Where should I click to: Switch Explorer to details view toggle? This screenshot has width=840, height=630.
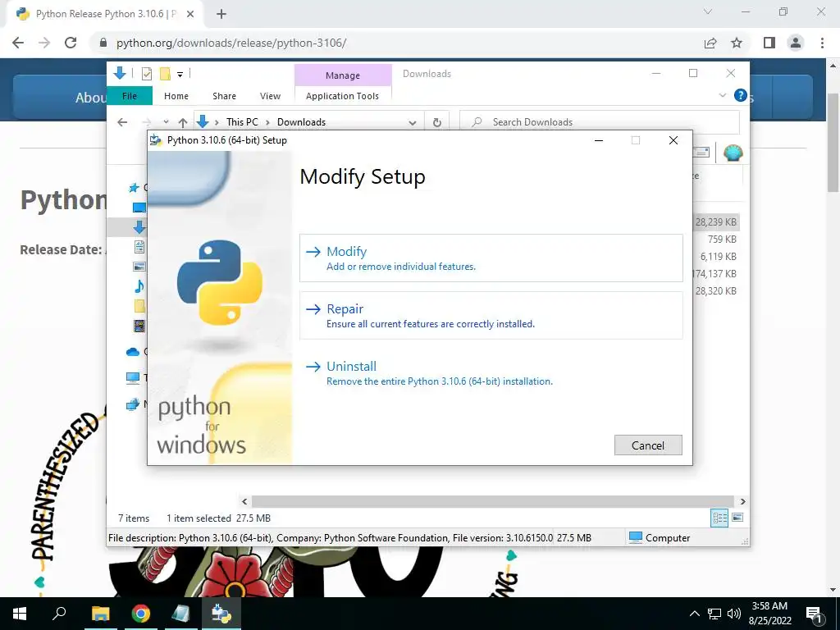coord(719,518)
